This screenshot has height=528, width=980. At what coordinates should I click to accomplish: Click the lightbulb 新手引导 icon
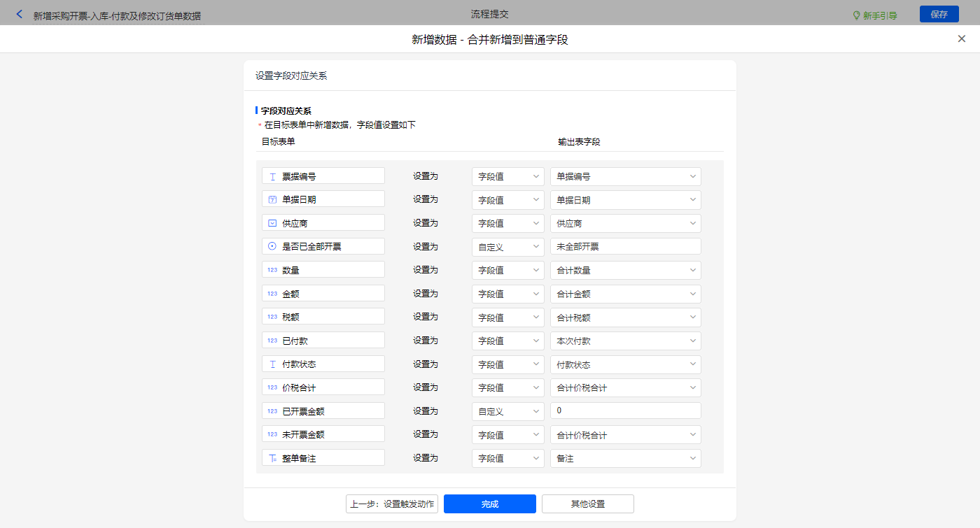coord(856,15)
